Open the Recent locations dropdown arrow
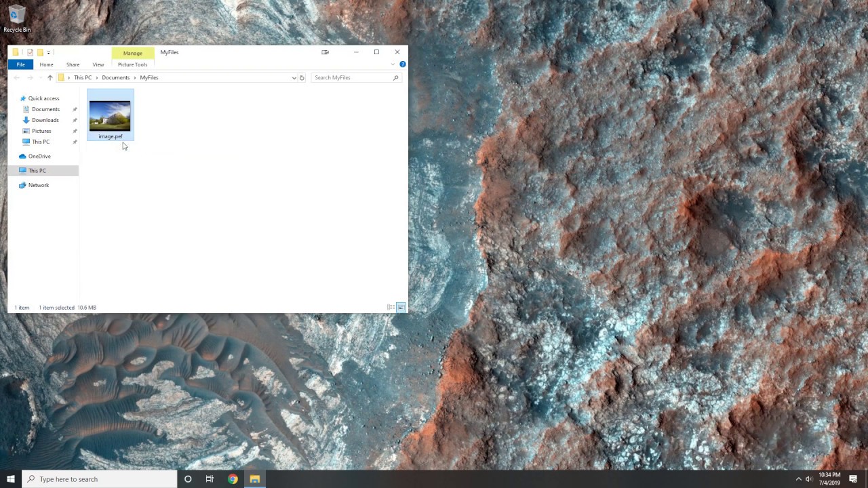This screenshot has height=488, width=868. coord(40,78)
